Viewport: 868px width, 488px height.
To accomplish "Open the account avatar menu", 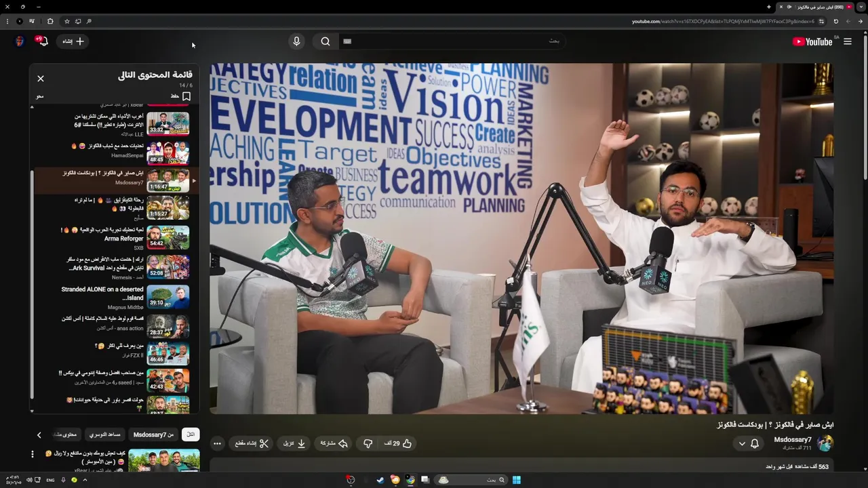I will tap(20, 41).
